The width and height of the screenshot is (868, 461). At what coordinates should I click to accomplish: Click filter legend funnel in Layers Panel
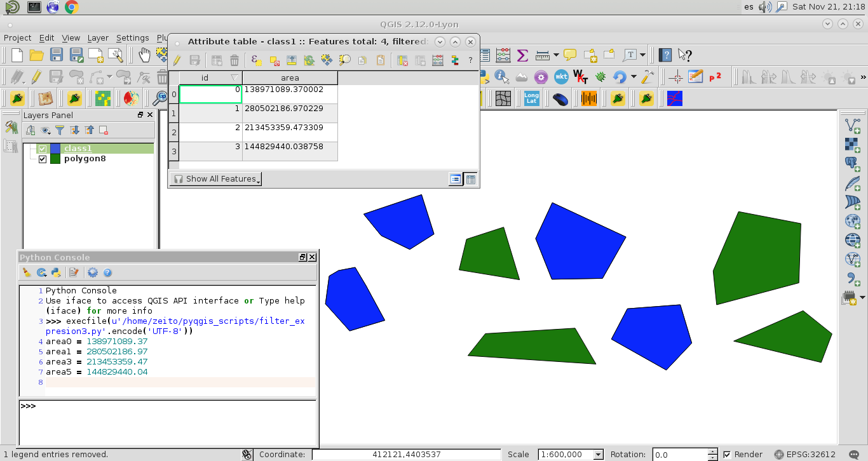click(x=60, y=130)
